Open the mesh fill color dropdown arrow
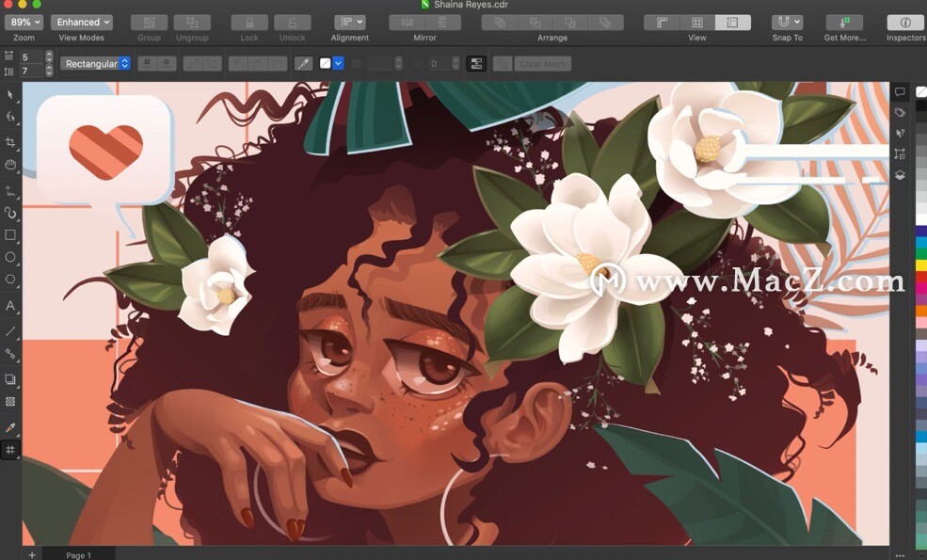Image resolution: width=927 pixels, height=560 pixels. 338,63
